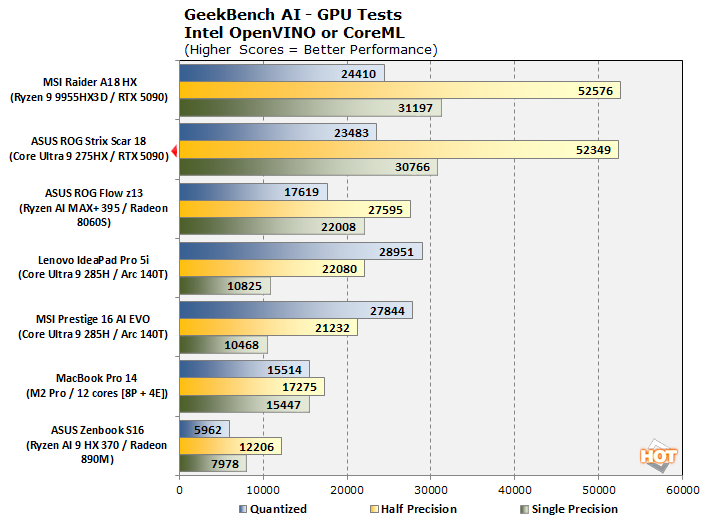Select the Lenovo IdeaPad Pro 5i label
Image resolution: width=708 pixels, height=523 pixels.
93,267
